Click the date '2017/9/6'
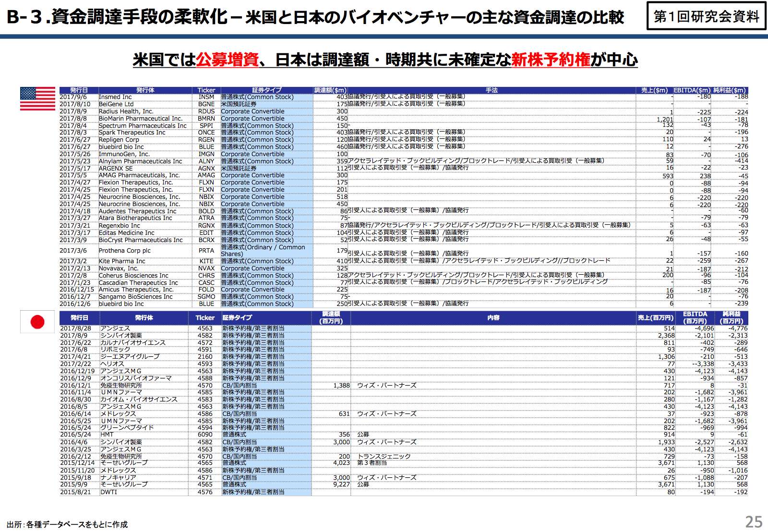Viewport: 768px width, 532px height. [73, 97]
